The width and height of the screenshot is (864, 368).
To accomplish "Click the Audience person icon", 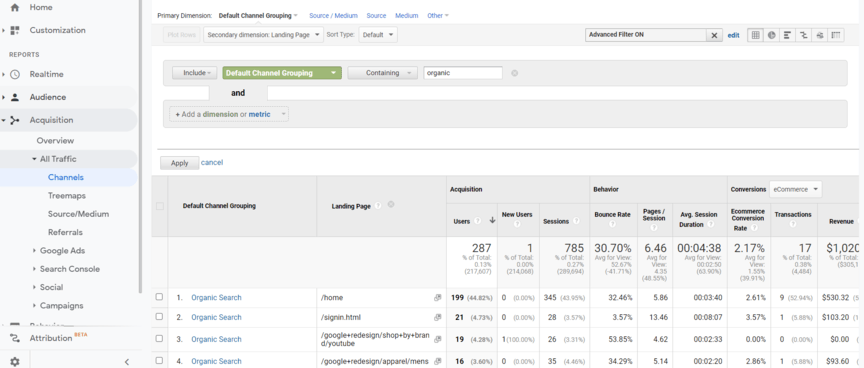I will pyautogui.click(x=15, y=98).
